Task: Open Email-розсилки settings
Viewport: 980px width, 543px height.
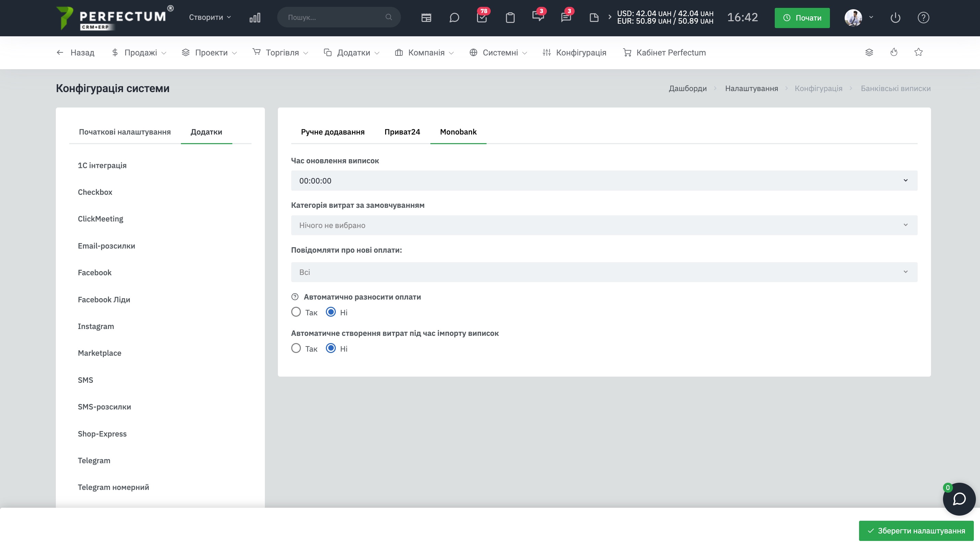Action: [107, 246]
